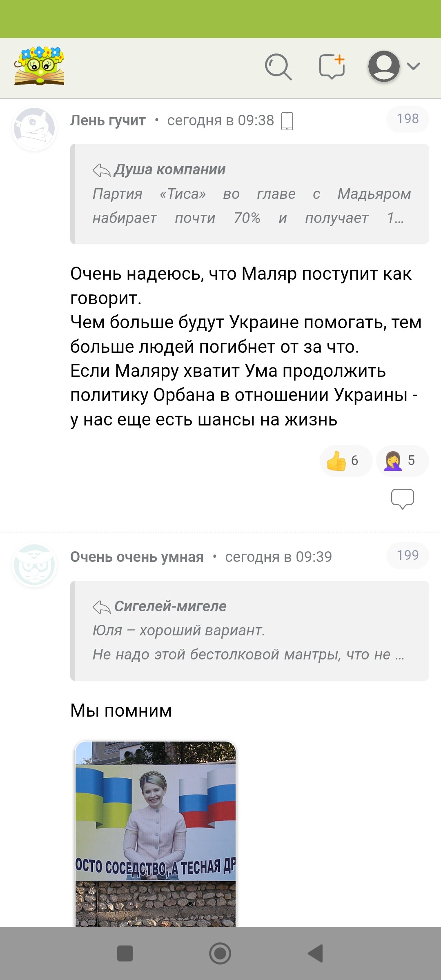This screenshot has width=441, height=980.
Task: Open the attached billboard photo thumbnail
Action: pyautogui.click(x=156, y=833)
